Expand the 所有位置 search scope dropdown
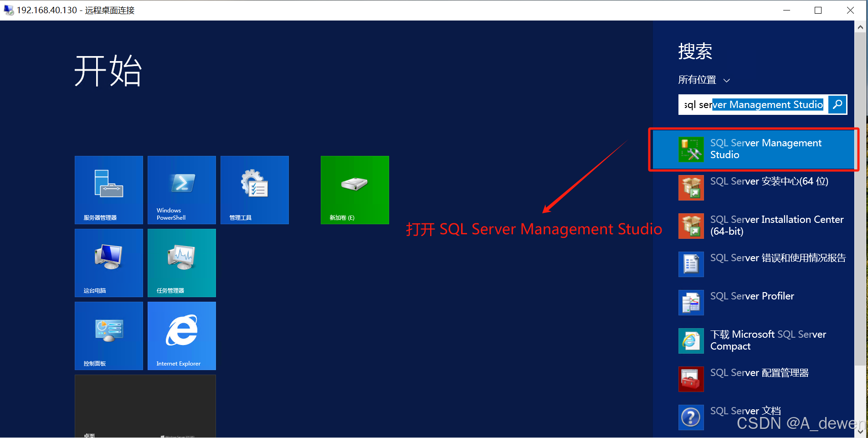 [704, 80]
